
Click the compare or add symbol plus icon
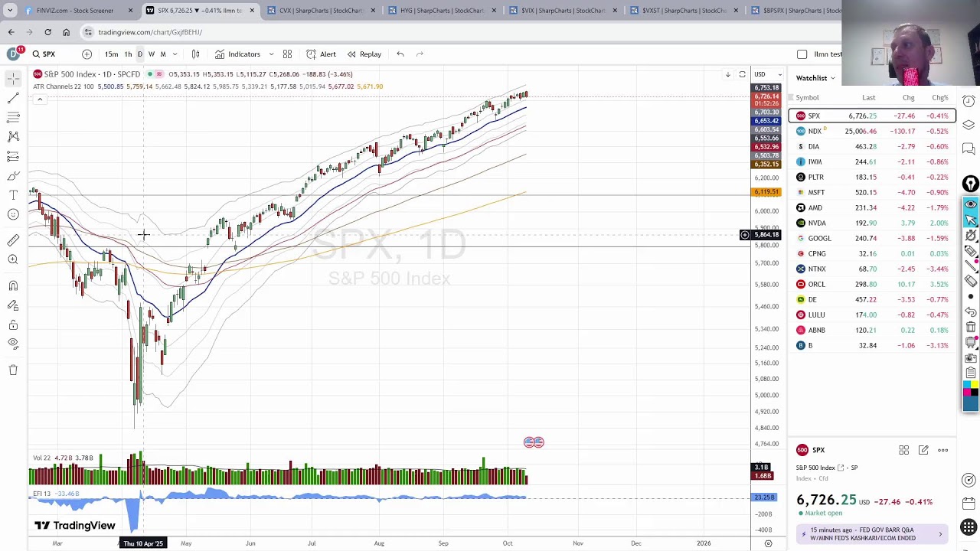click(x=87, y=54)
